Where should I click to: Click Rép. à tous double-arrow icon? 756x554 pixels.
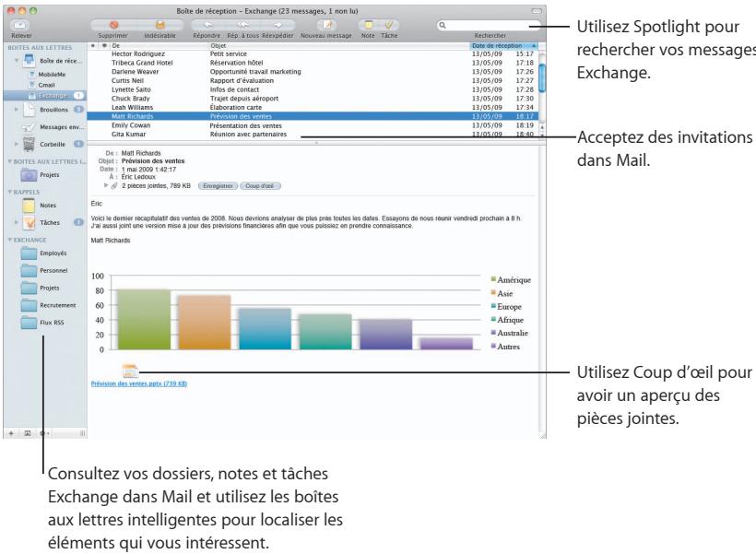click(x=242, y=25)
